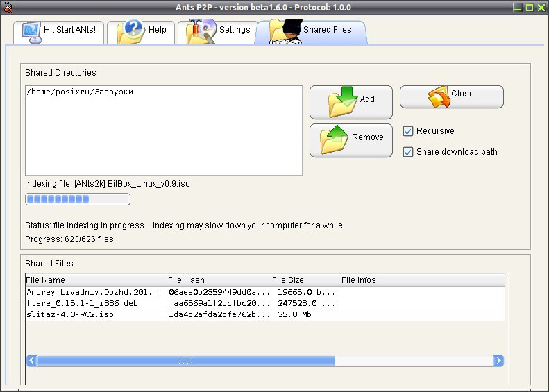The height and width of the screenshot is (392, 549).
Task: Click hash 06aea0b2359449dd0a... cell
Action: tap(219, 292)
